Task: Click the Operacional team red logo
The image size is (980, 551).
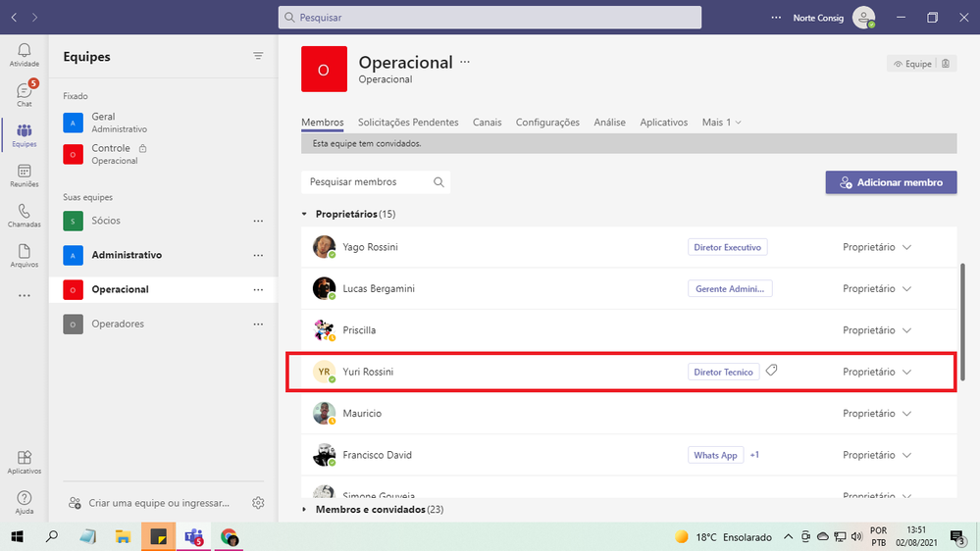Action: (324, 69)
